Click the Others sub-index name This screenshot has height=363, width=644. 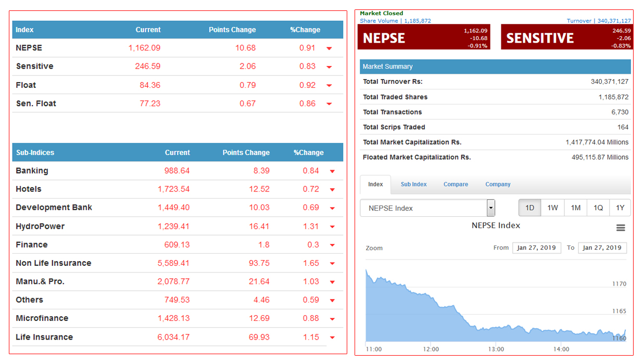click(x=30, y=300)
